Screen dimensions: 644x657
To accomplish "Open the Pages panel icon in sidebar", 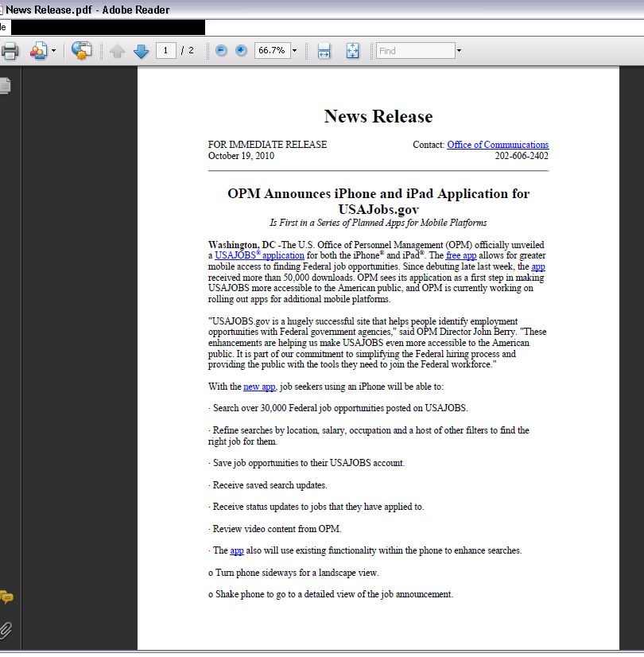I will click(x=6, y=86).
